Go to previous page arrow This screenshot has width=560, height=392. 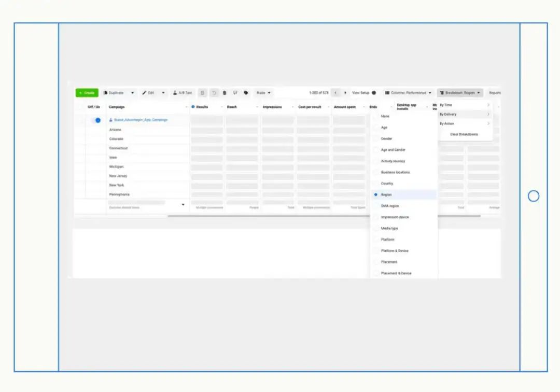click(335, 93)
